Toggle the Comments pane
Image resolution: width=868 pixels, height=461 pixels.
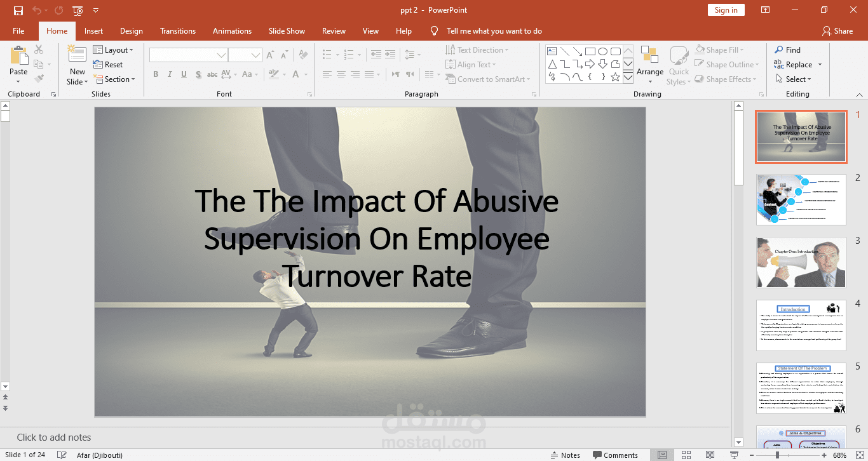point(615,455)
